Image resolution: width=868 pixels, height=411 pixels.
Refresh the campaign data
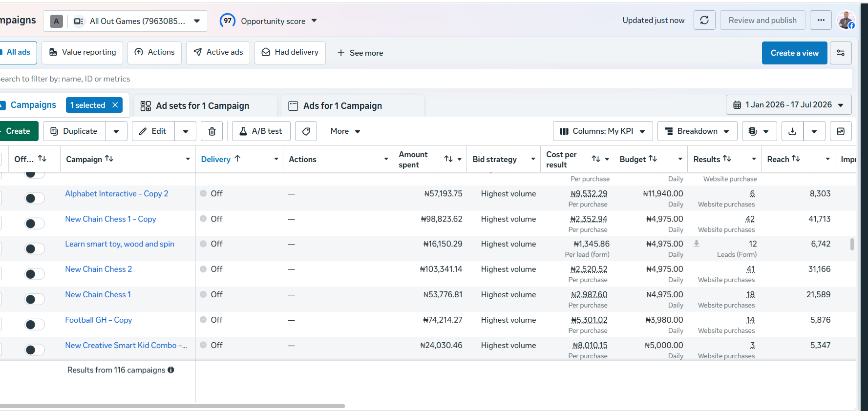pyautogui.click(x=704, y=21)
